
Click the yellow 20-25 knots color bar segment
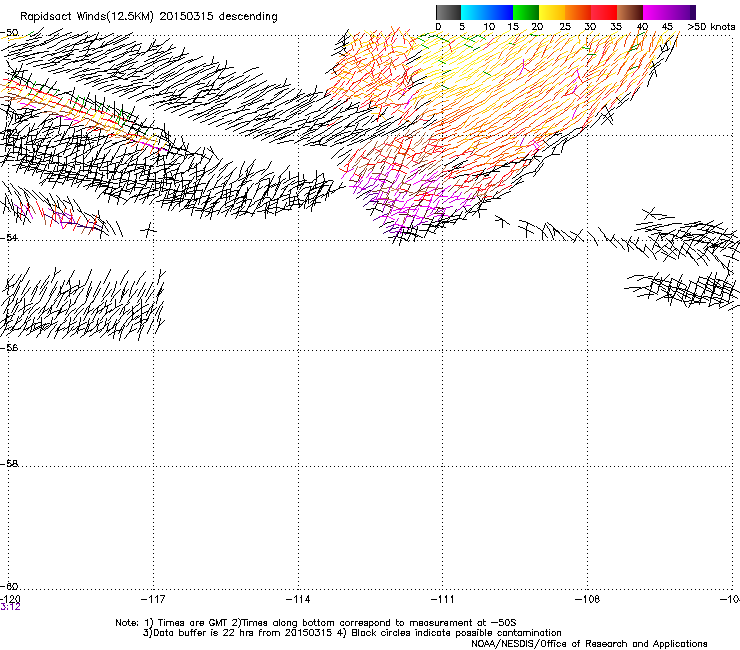tap(552, 12)
